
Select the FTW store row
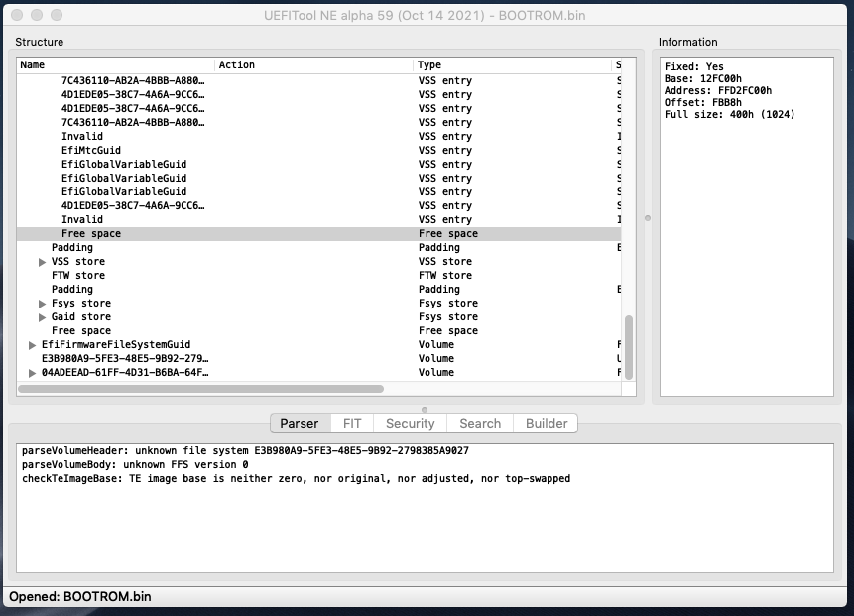point(318,275)
